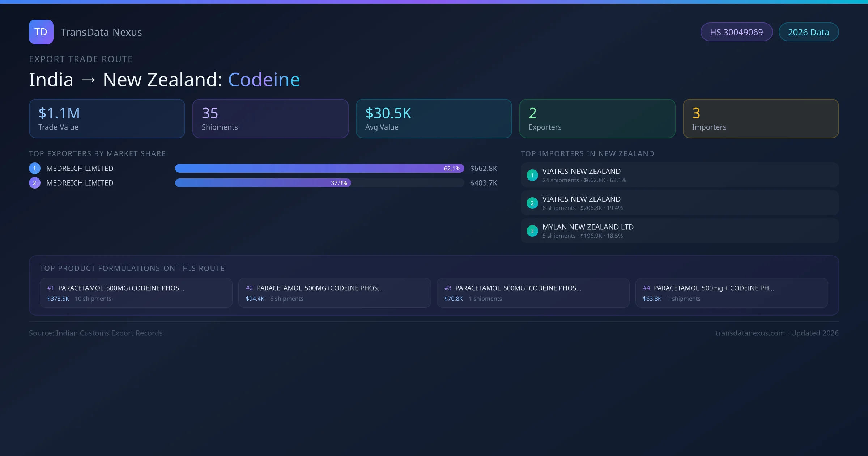
Task: Open the 2 Exporters stat card
Action: (x=597, y=119)
